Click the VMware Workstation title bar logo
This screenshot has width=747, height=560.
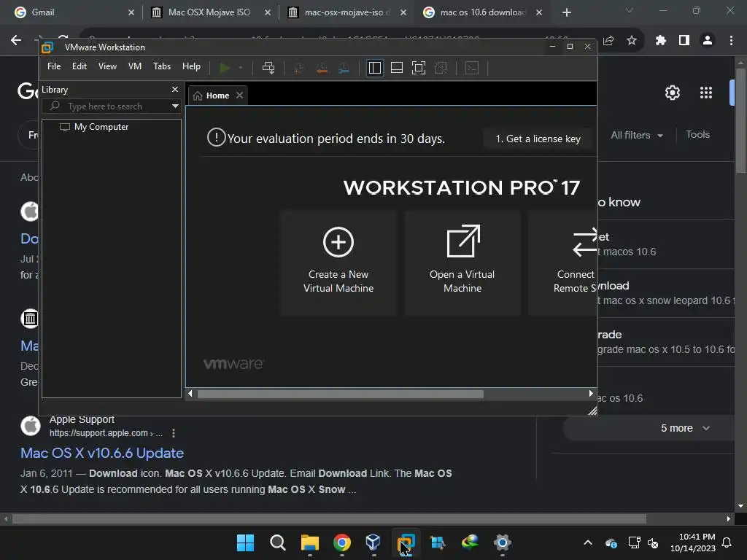click(x=47, y=47)
